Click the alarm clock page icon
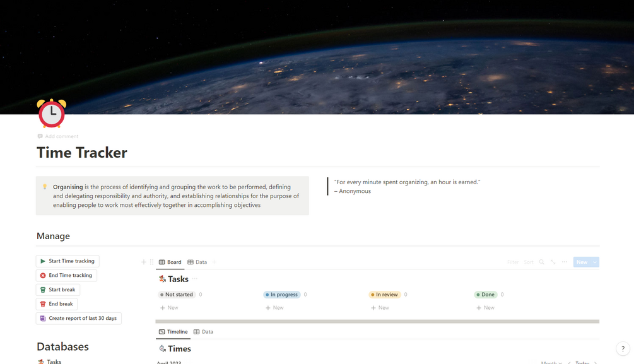Image resolution: width=634 pixels, height=364 pixels. tap(51, 114)
